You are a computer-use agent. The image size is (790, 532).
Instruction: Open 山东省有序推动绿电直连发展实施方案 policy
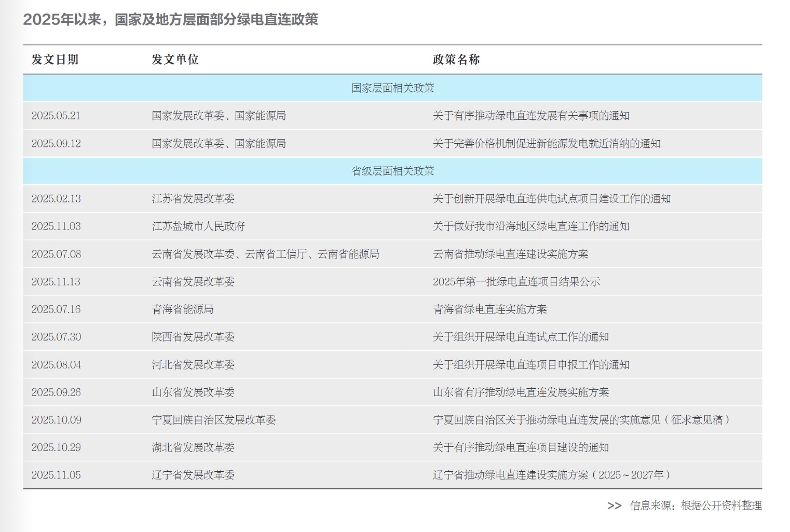coord(521,392)
